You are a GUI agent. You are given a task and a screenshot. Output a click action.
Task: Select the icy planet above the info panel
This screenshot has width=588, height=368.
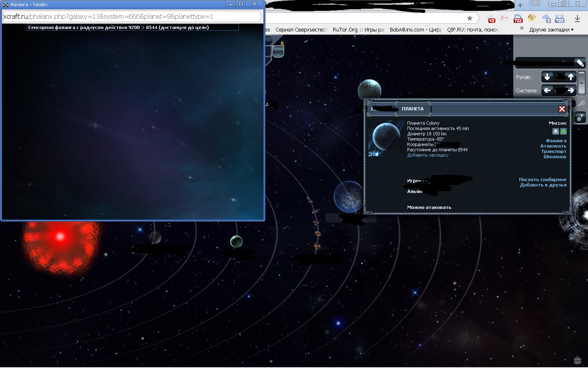tap(370, 89)
